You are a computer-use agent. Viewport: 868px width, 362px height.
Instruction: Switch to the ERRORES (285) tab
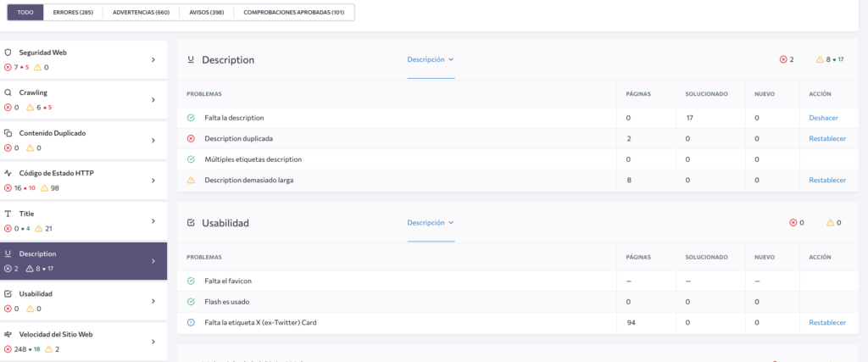(73, 12)
